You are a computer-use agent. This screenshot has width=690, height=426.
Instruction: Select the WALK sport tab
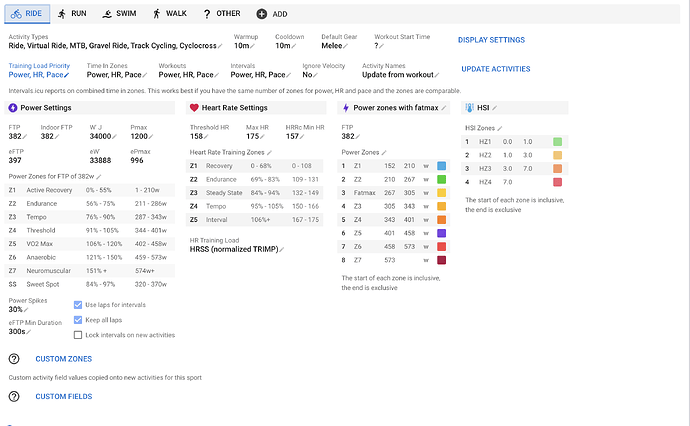169,14
